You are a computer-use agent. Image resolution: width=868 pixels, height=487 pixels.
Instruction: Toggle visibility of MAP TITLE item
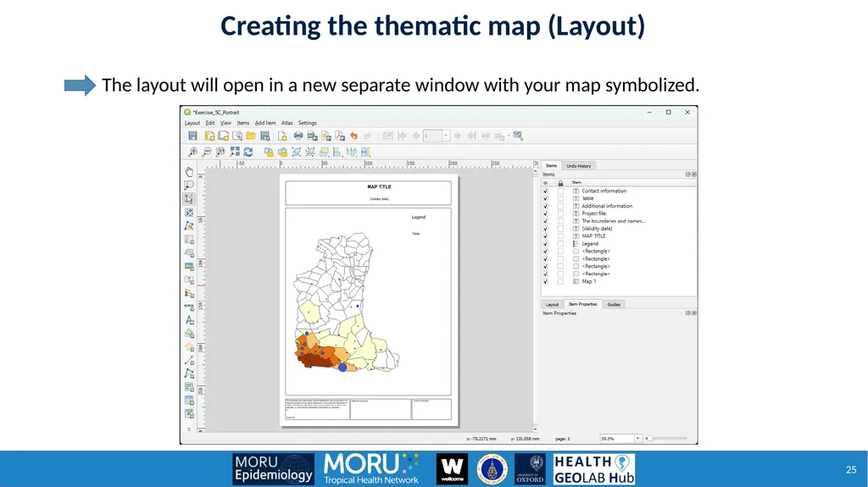pos(545,236)
